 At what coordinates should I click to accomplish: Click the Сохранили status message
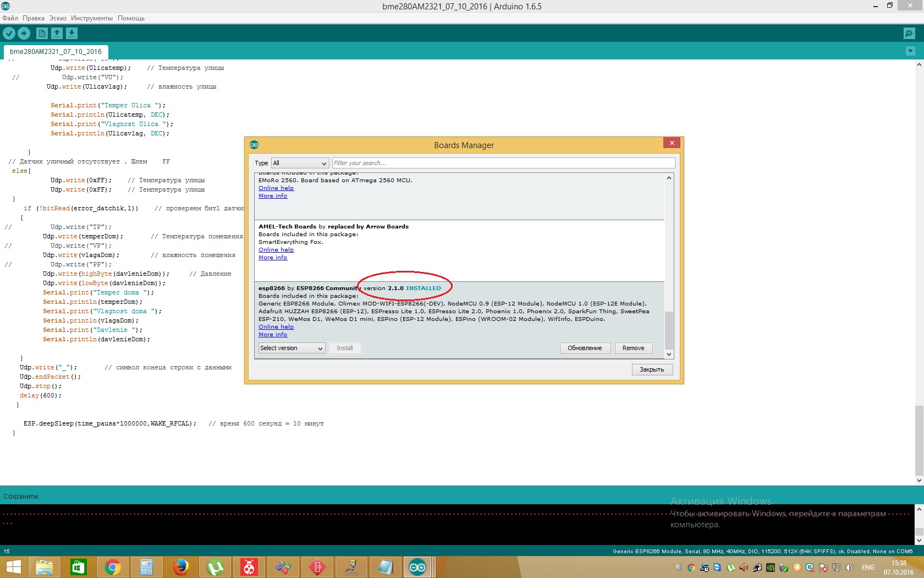[21, 497]
